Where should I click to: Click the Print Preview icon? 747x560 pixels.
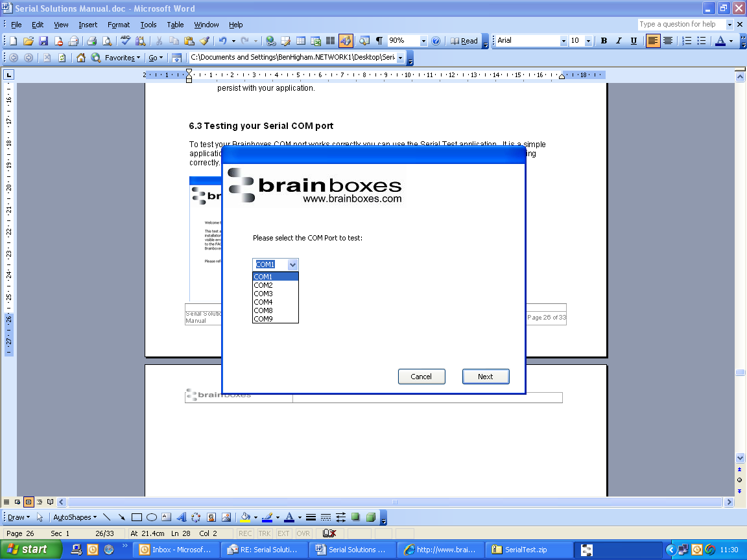point(107,41)
